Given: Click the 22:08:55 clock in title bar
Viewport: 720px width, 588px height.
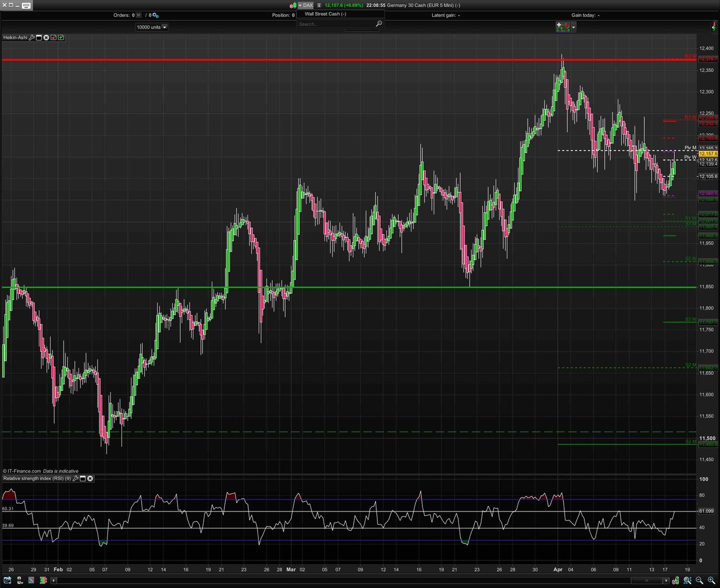Looking at the screenshot, I should click(376, 5).
